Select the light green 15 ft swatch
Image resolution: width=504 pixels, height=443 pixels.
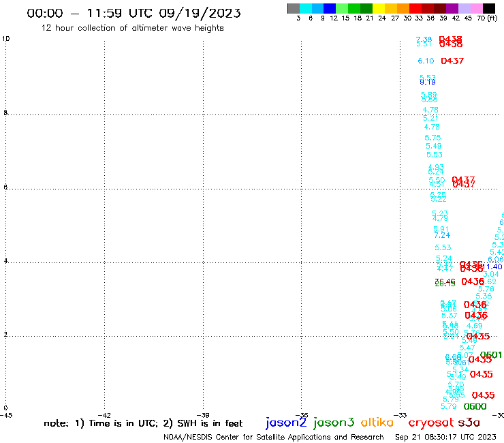(x=342, y=8)
